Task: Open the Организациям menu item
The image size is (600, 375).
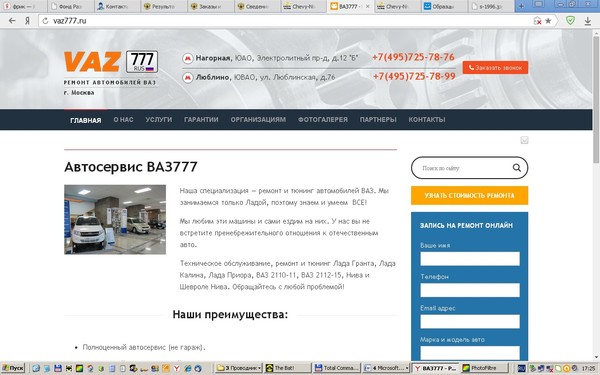Action: click(x=258, y=120)
